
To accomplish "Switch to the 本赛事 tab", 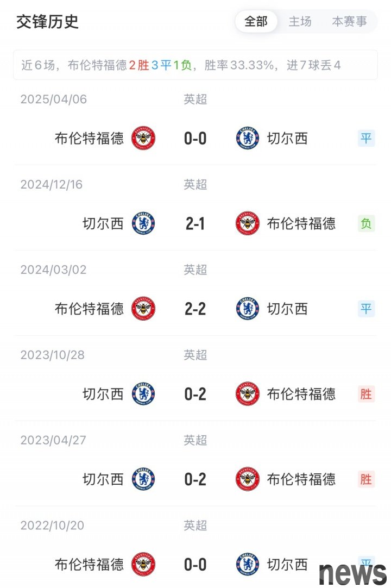I will click(349, 21).
